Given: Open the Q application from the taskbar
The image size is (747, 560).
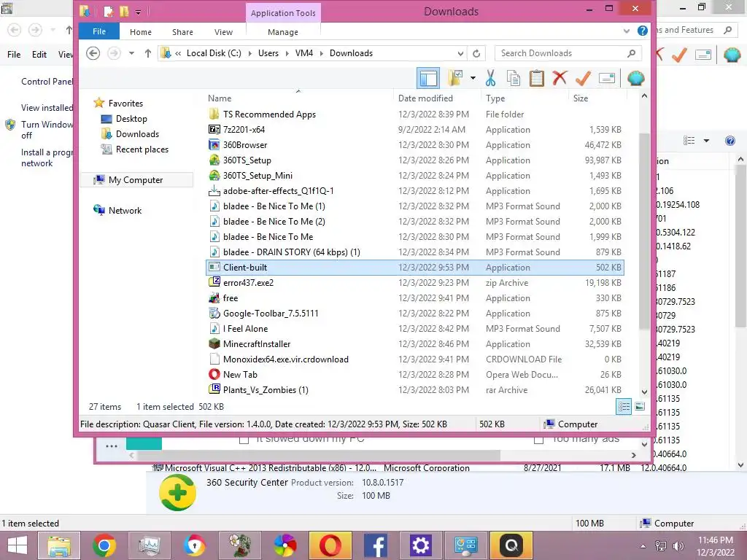Looking at the screenshot, I should pyautogui.click(x=511, y=545).
